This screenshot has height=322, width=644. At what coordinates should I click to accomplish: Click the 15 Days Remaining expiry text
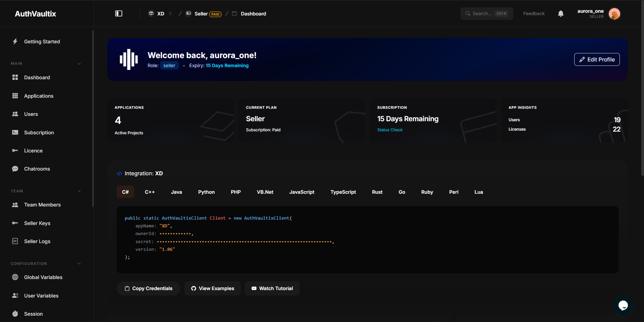tap(227, 65)
